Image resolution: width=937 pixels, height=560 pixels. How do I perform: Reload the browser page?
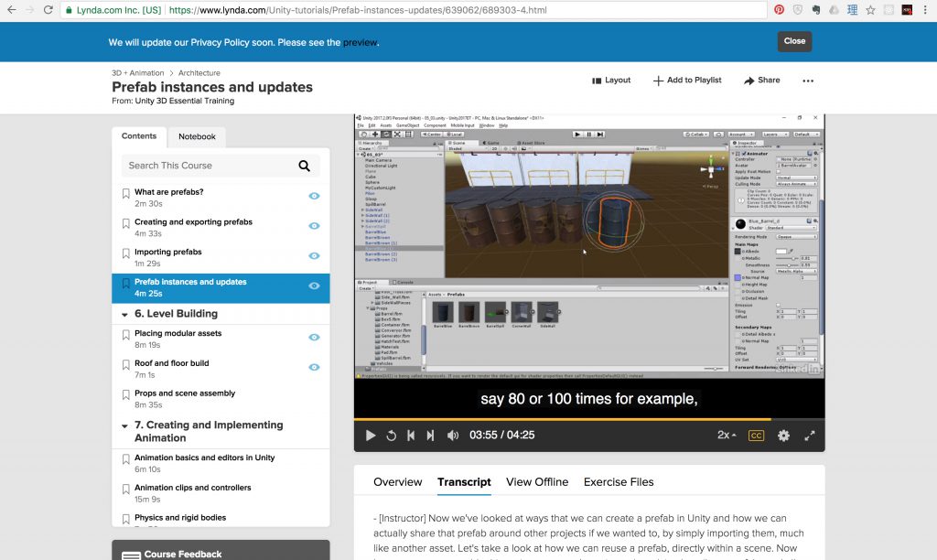(x=48, y=10)
